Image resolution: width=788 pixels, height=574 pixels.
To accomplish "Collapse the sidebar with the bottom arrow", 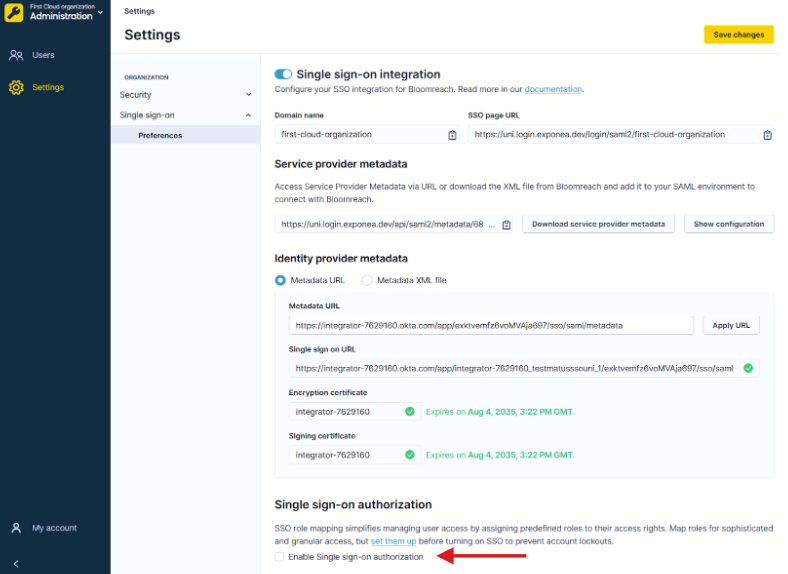I will tap(16, 564).
